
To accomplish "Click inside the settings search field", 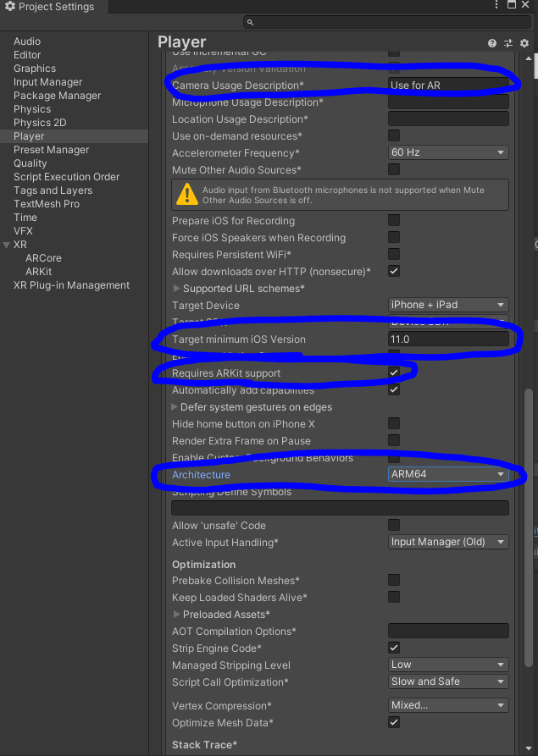I will 387,22.
